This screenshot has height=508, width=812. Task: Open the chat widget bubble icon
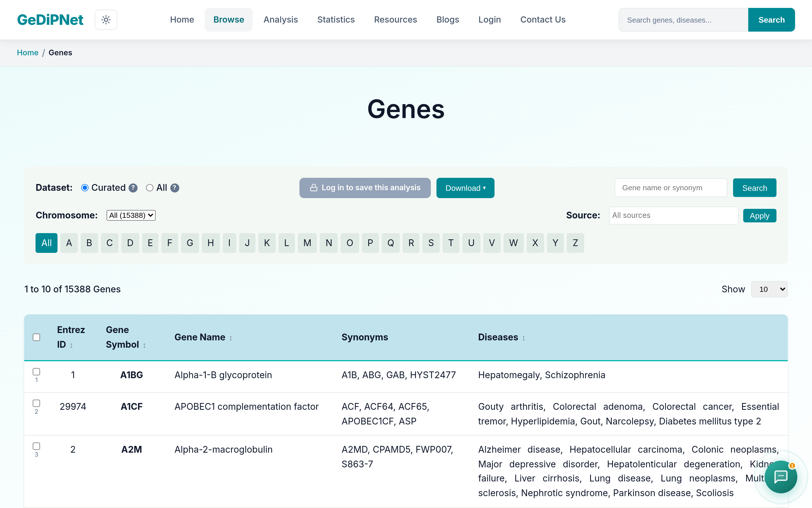click(x=780, y=476)
